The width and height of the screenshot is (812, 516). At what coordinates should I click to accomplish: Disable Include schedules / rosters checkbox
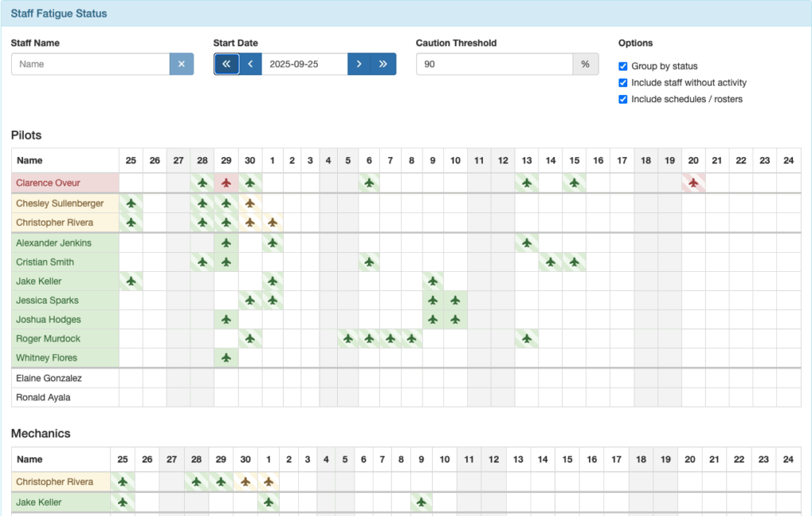(x=623, y=100)
